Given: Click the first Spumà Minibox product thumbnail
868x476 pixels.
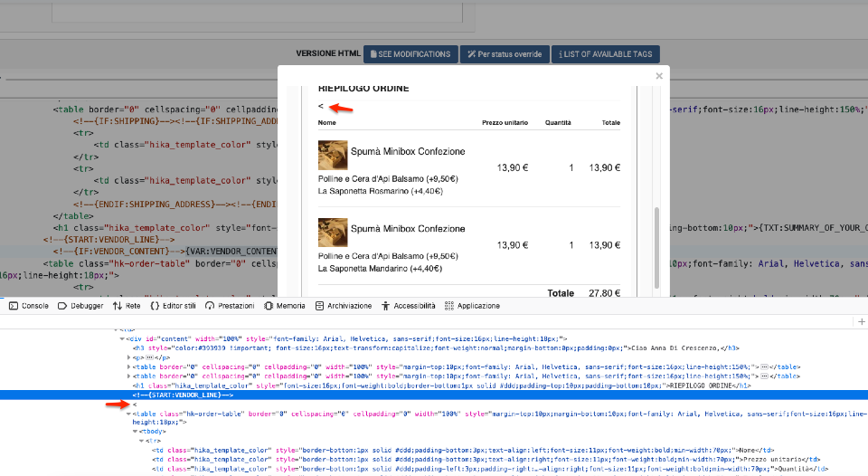Looking at the screenshot, I should (x=333, y=156).
